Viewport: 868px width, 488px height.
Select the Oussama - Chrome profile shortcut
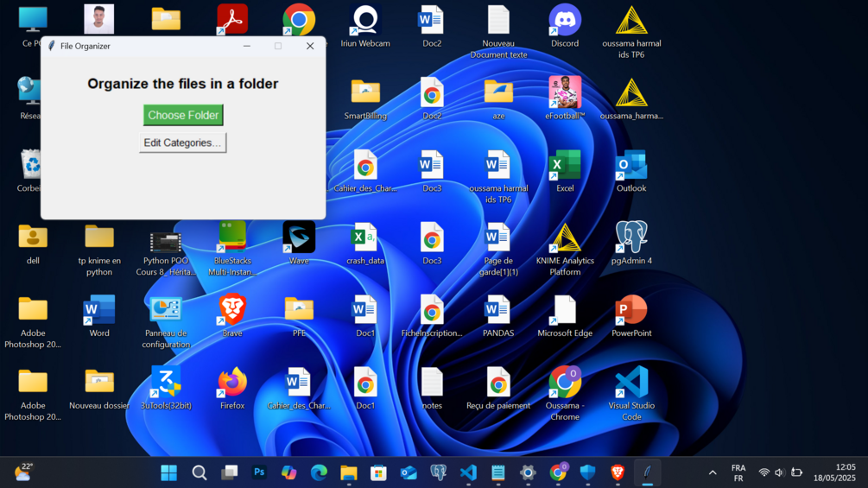565,395
